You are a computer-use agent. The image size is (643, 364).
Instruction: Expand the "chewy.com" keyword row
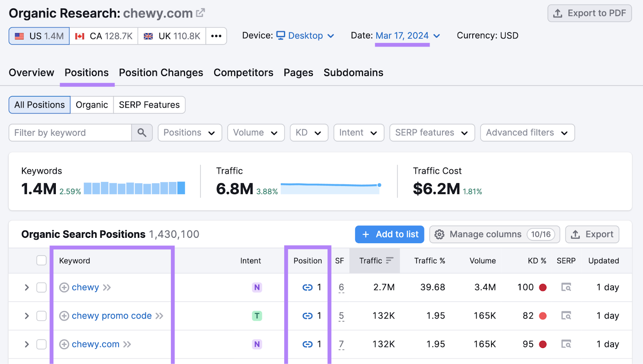point(26,344)
